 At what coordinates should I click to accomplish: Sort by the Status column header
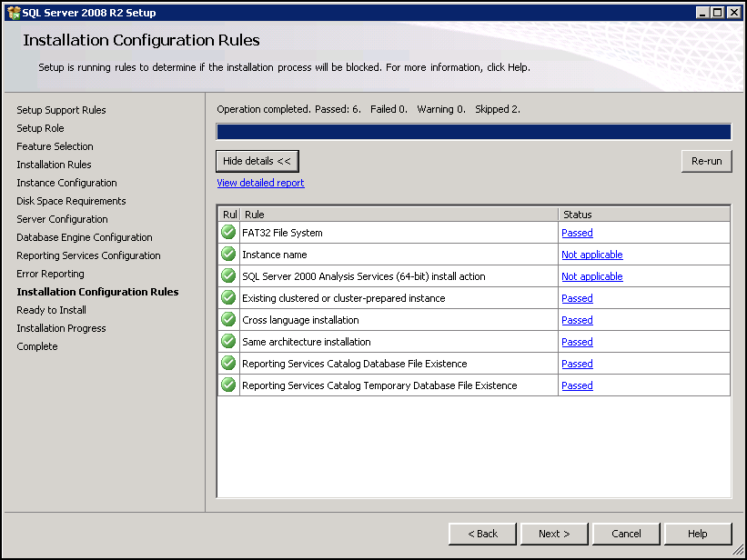pyautogui.click(x=643, y=215)
